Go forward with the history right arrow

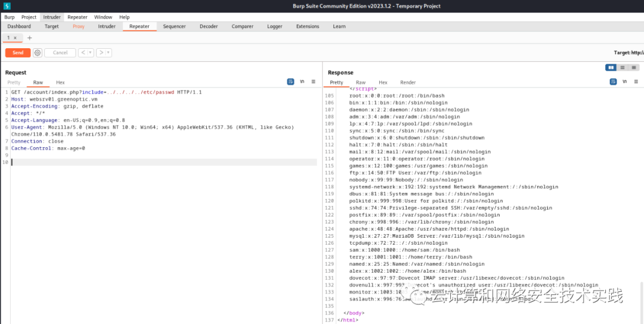[100, 53]
